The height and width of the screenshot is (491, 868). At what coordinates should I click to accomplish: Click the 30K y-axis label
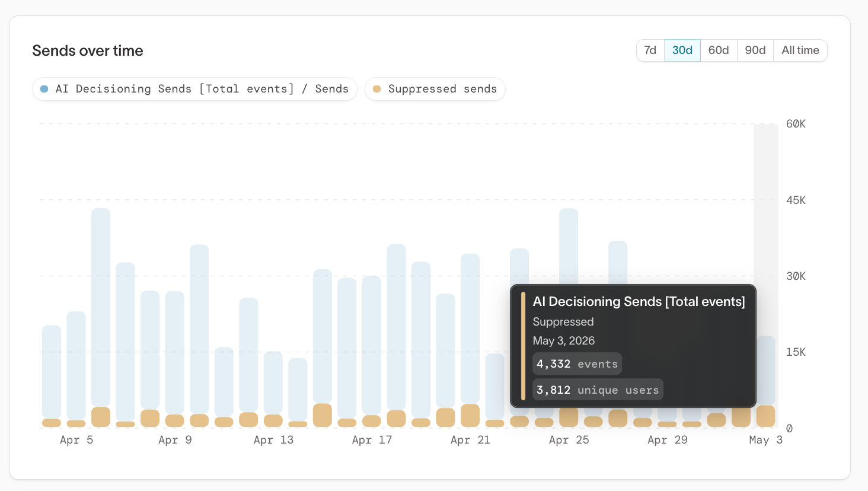tap(796, 276)
